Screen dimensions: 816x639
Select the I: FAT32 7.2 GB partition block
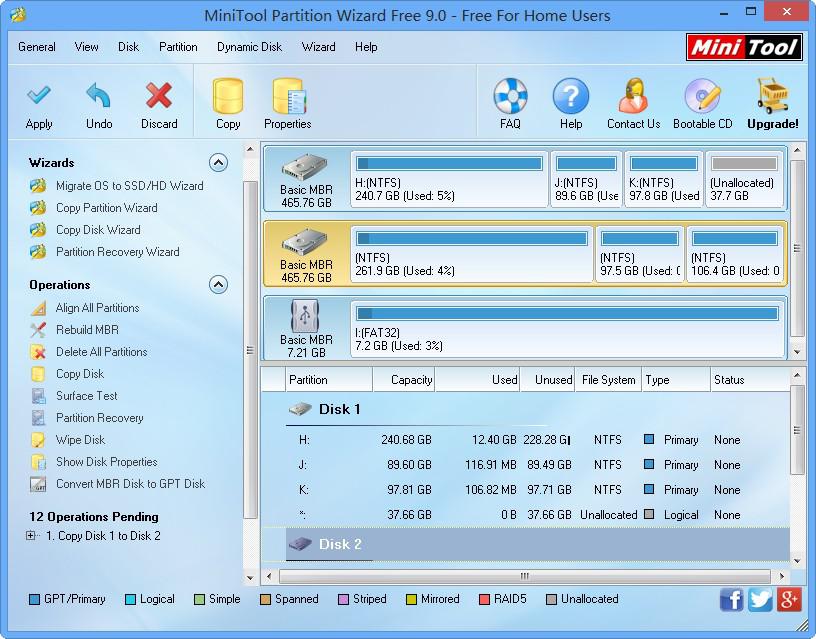[x=567, y=328]
